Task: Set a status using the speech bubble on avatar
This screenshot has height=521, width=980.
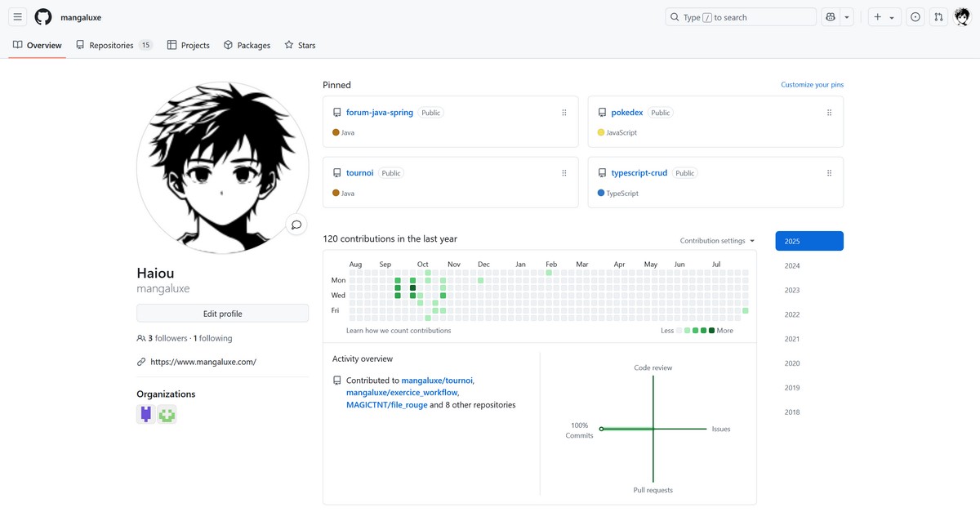Action: (x=296, y=224)
